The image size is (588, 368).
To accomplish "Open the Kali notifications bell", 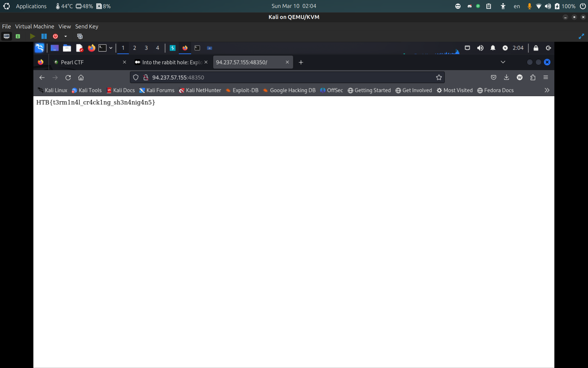I will click(493, 48).
